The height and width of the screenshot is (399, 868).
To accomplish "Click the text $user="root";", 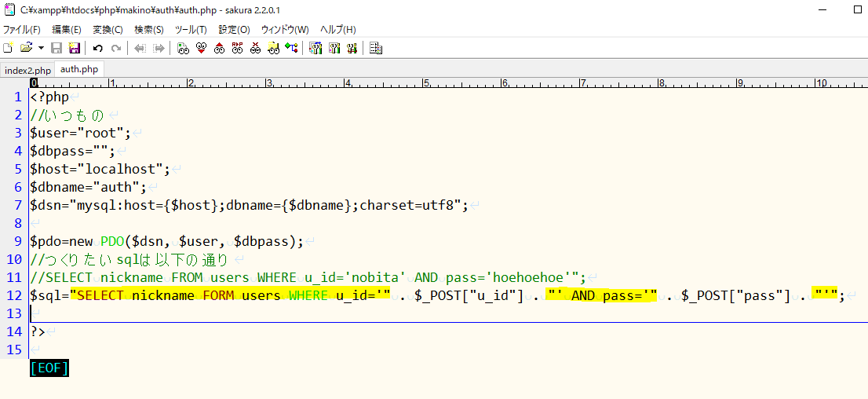I will point(80,133).
